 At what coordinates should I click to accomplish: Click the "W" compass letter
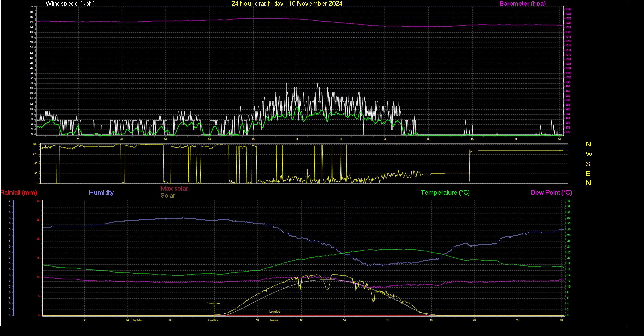[589, 154]
